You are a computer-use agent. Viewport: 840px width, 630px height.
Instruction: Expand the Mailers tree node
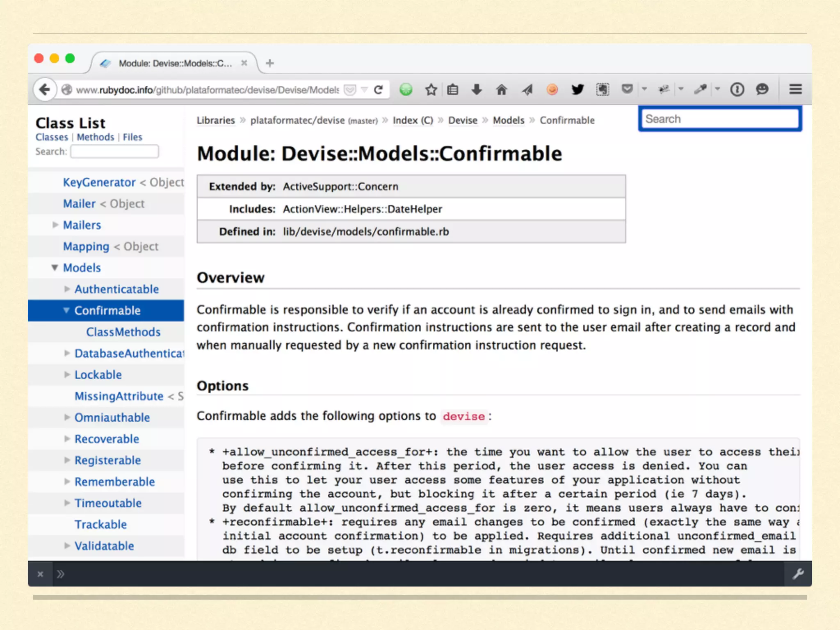point(55,225)
